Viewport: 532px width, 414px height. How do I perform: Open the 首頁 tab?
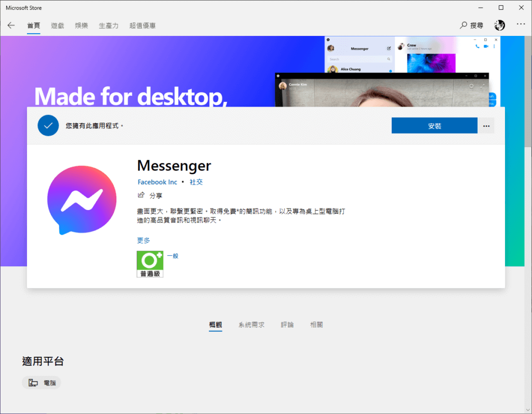(x=34, y=25)
